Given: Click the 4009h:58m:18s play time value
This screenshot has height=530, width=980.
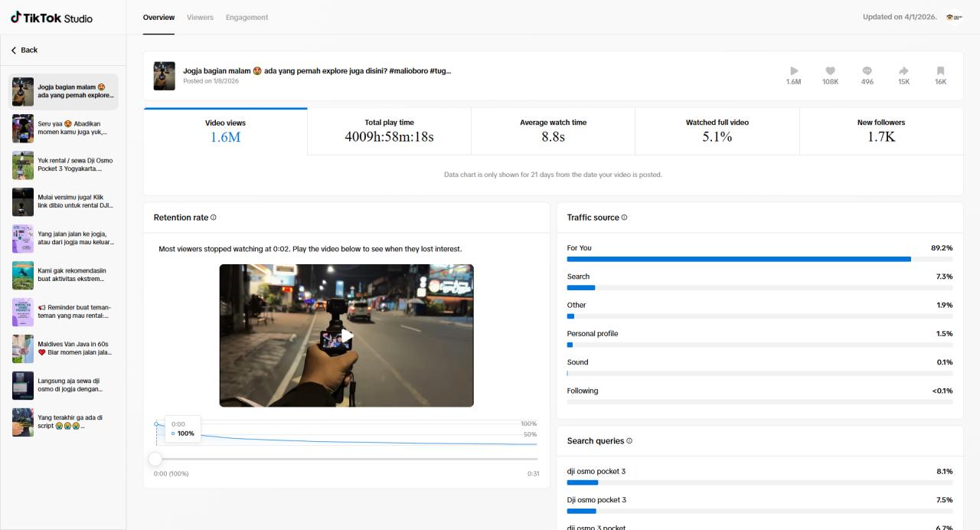Looking at the screenshot, I should [389, 137].
